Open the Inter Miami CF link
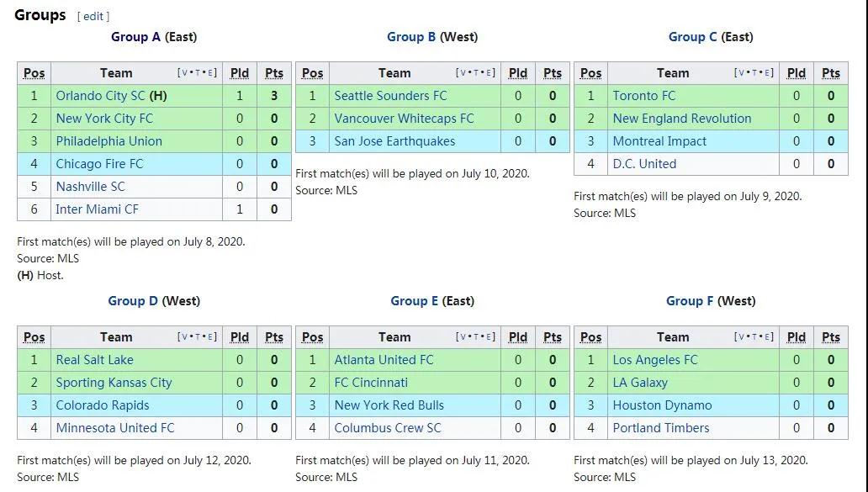The height and width of the screenshot is (492, 868). pyautogui.click(x=97, y=209)
